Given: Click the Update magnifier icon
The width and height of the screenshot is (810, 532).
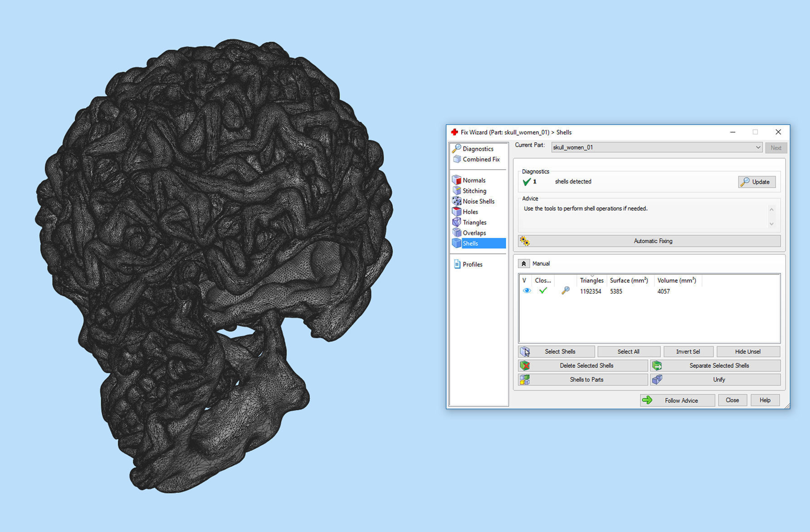Looking at the screenshot, I should click(x=745, y=182).
